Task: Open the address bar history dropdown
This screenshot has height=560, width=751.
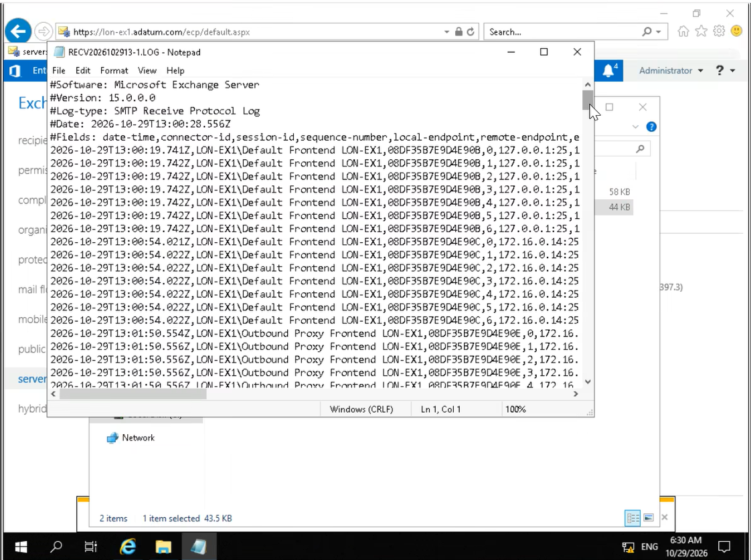Action: click(446, 31)
